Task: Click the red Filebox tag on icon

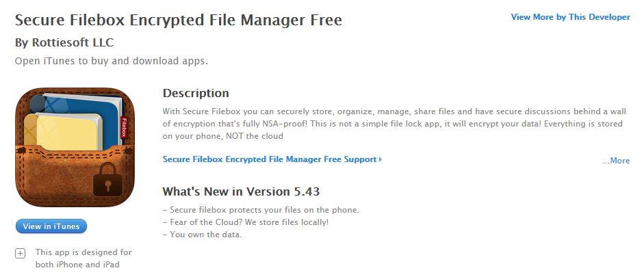Action: click(124, 127)
